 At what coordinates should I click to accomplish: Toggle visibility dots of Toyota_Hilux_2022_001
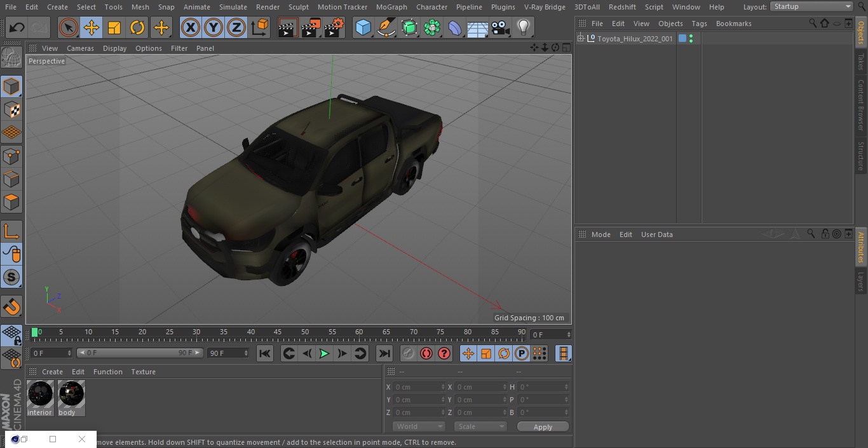coord(691,38)
